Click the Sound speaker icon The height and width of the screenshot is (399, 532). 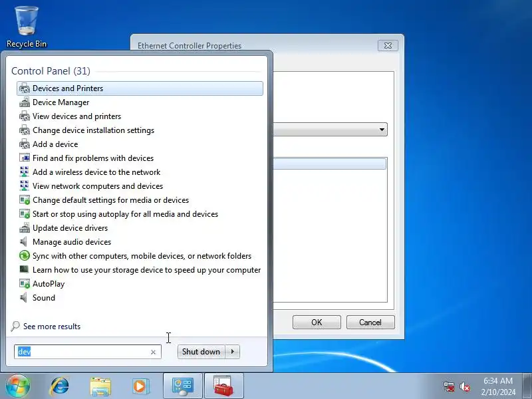(x=24, y=297)
